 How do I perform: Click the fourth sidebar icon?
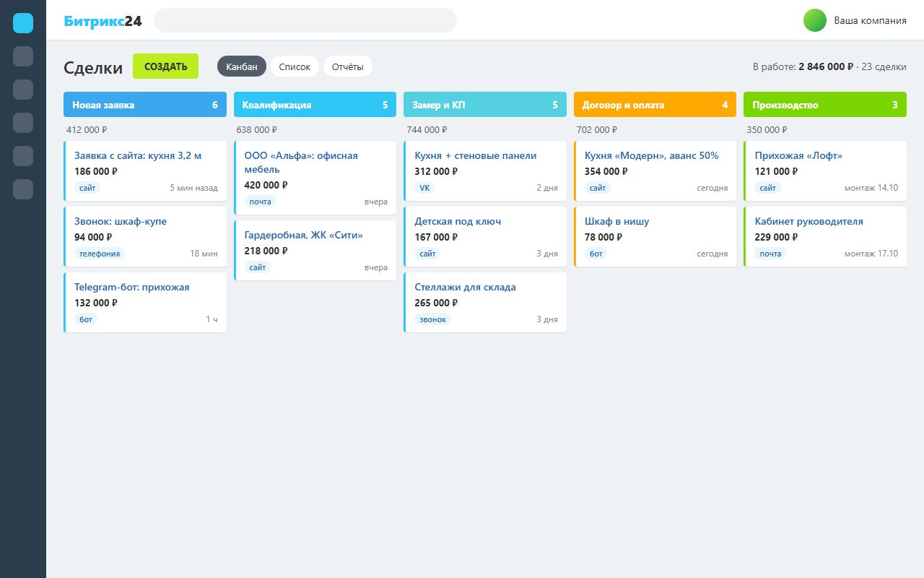(x=23, y=123)
